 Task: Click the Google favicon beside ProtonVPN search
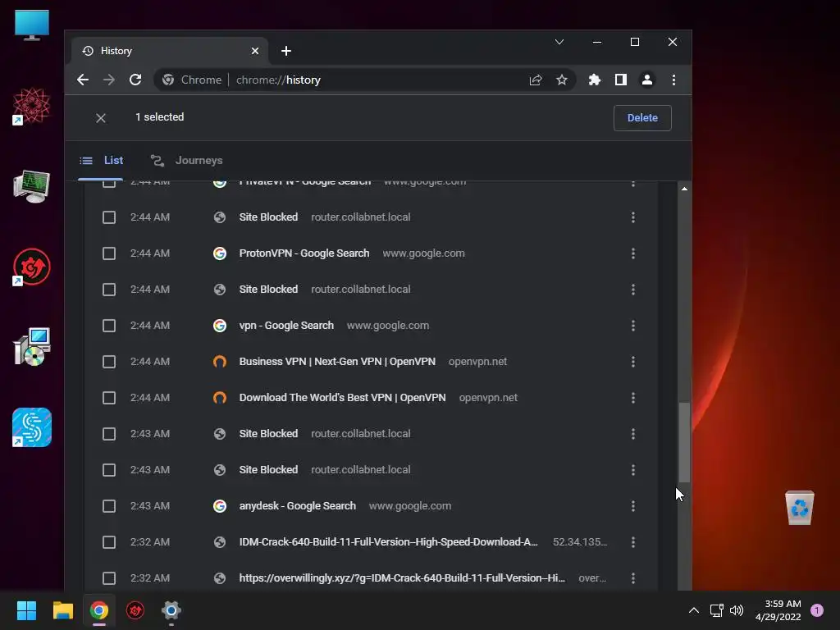[220, 253]
